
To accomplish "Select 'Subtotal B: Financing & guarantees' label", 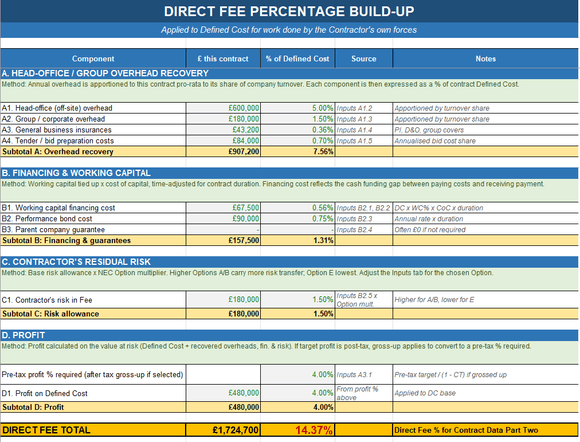I will (x=93, y=240).
